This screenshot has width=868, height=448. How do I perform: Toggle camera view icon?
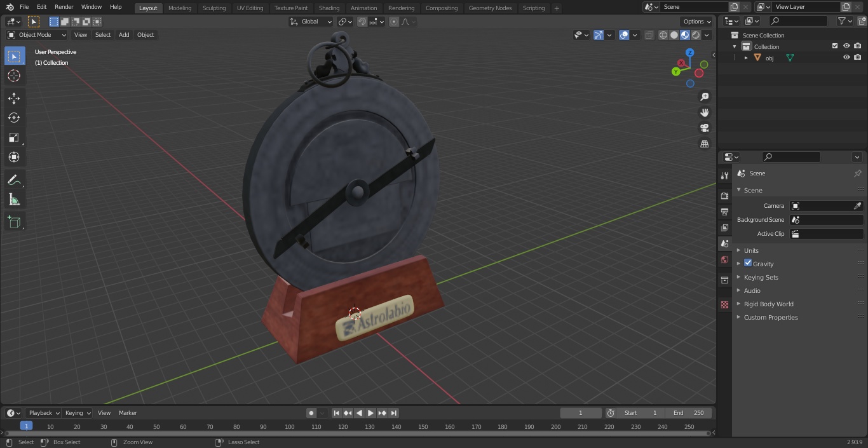point(704,128)
